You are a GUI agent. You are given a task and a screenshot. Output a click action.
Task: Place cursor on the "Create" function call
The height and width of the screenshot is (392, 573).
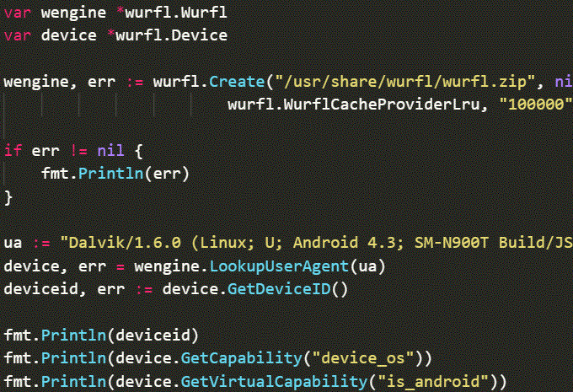(x=237, y=82)
